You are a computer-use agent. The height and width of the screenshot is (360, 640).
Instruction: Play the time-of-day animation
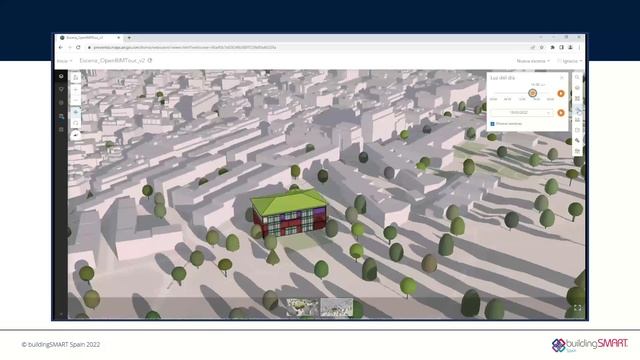point(561,93)
